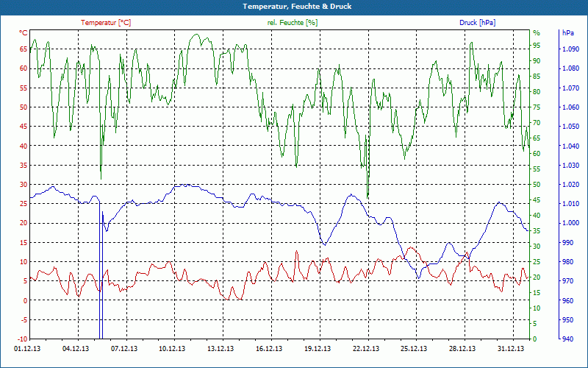Click the blue pressure axis value 1.050

pyautogui.click(x=571, y=126)
